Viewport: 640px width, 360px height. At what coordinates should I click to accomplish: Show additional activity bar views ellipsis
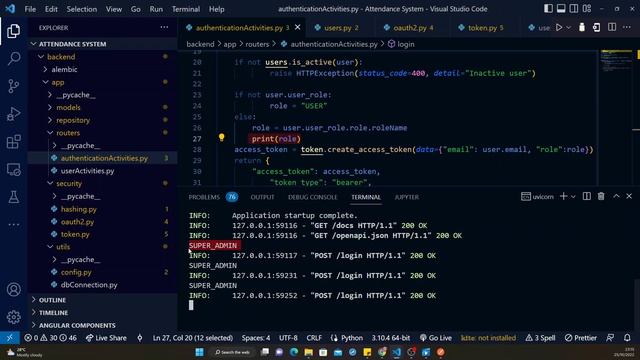13,224
